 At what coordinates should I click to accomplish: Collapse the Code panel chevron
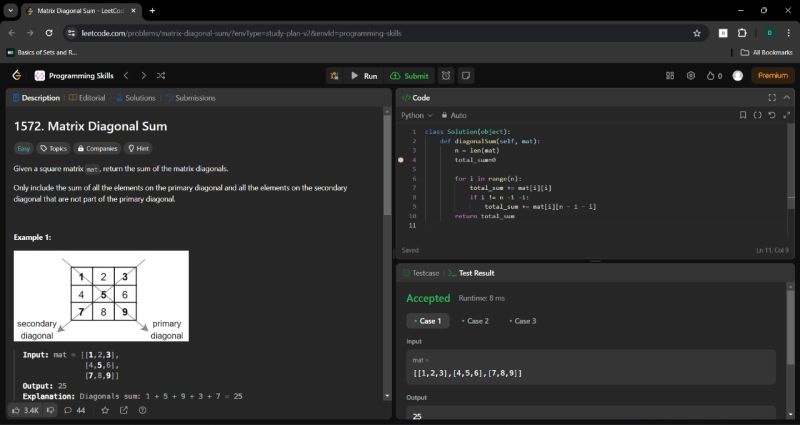tap(787, 97)
